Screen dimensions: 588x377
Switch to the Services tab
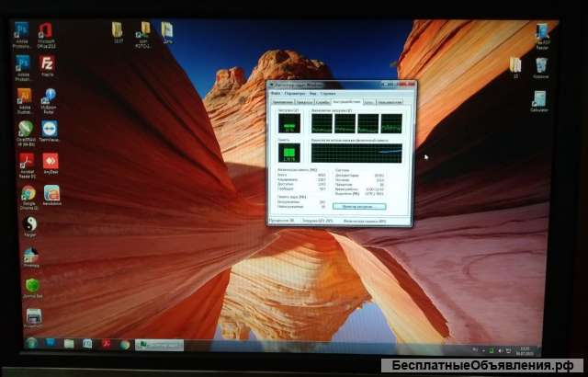click(x=322, y=102)
